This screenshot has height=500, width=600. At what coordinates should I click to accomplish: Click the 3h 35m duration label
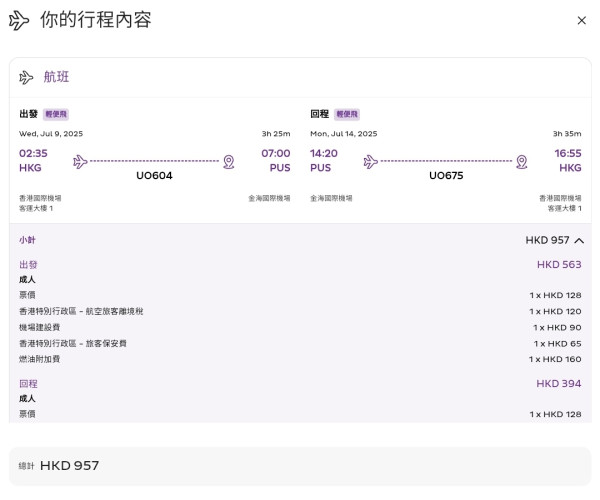(567, 134)
